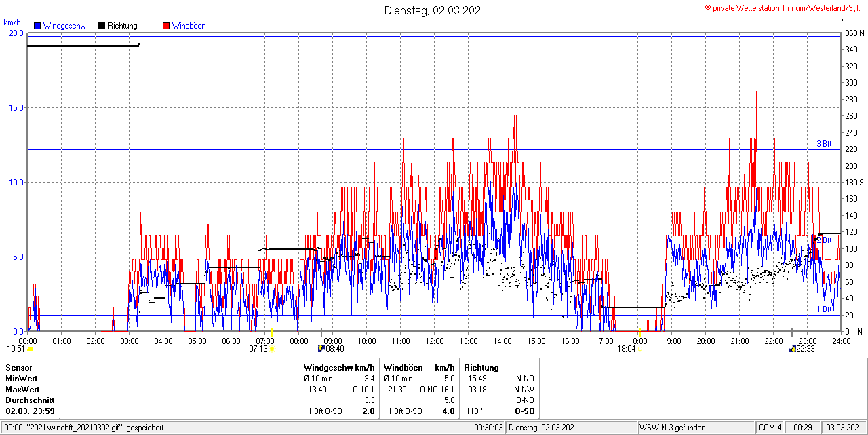Click the 06:00 time axis label
This screenshot has height=435, width=868.
tap(231, 340)
